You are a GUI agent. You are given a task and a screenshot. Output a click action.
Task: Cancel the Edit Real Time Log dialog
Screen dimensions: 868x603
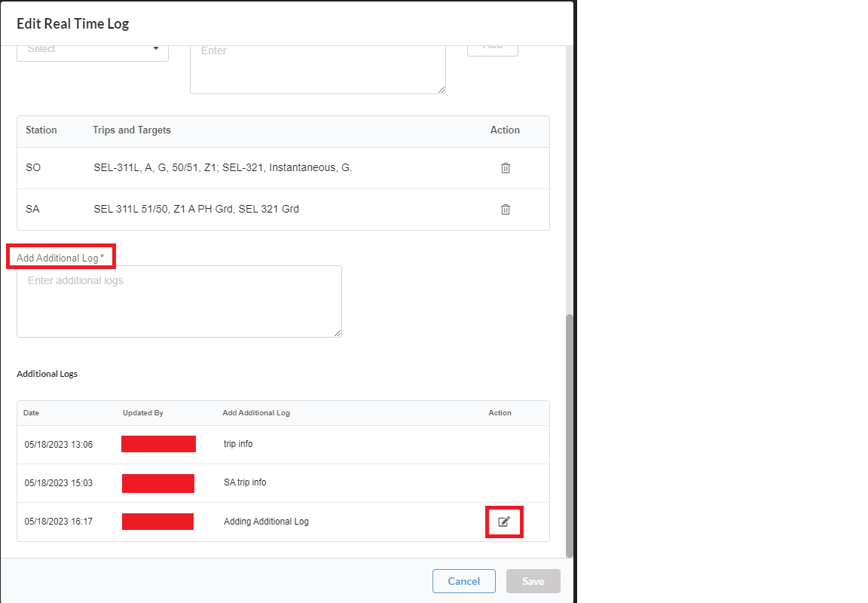[463, 581]
